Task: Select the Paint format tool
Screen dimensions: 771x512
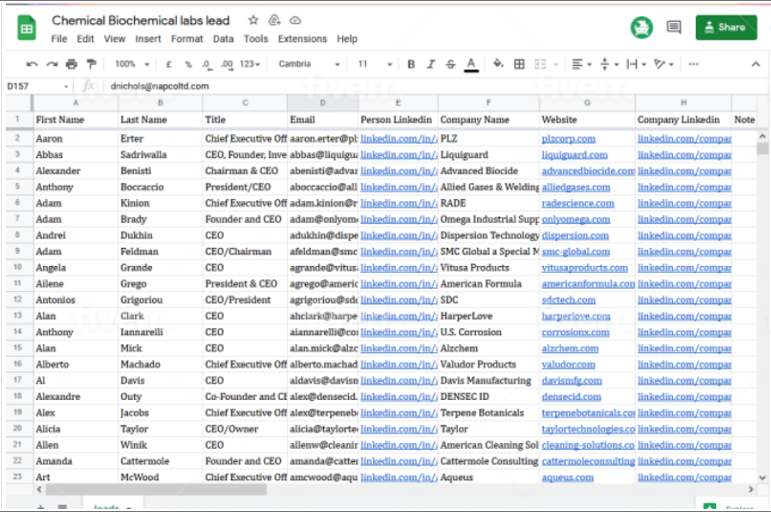Action: [91, 64]
